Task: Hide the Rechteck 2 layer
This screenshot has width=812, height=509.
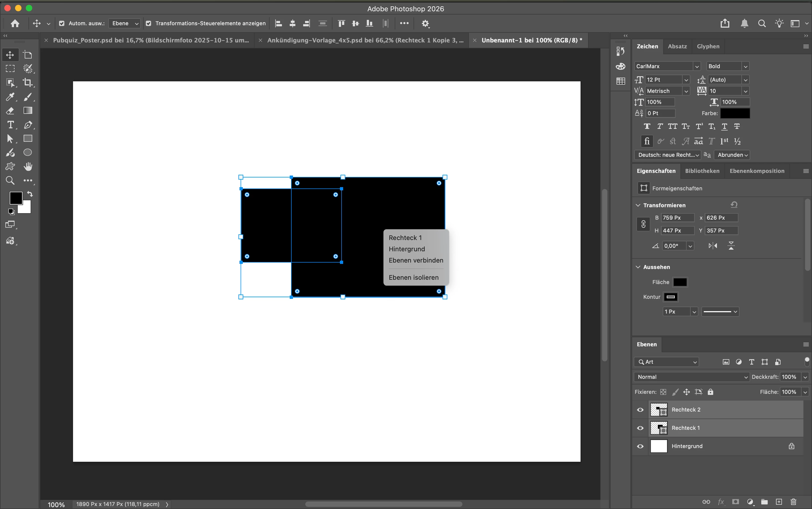Action: click(640, 410)
